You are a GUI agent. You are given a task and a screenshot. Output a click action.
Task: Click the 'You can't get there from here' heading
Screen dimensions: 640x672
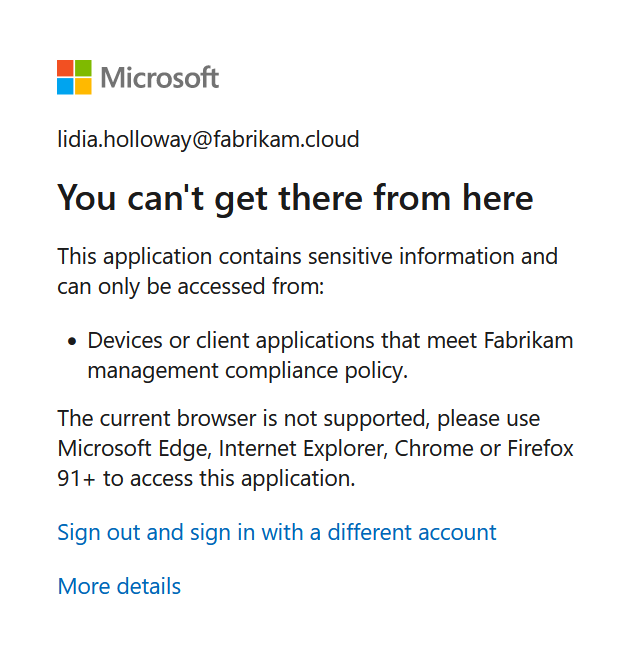tap(295, 198)
